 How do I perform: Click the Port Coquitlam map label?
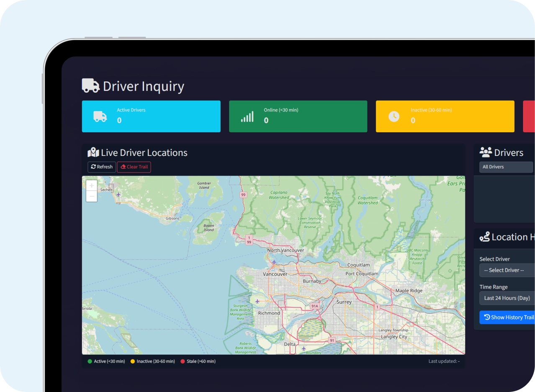click(362, 273)
